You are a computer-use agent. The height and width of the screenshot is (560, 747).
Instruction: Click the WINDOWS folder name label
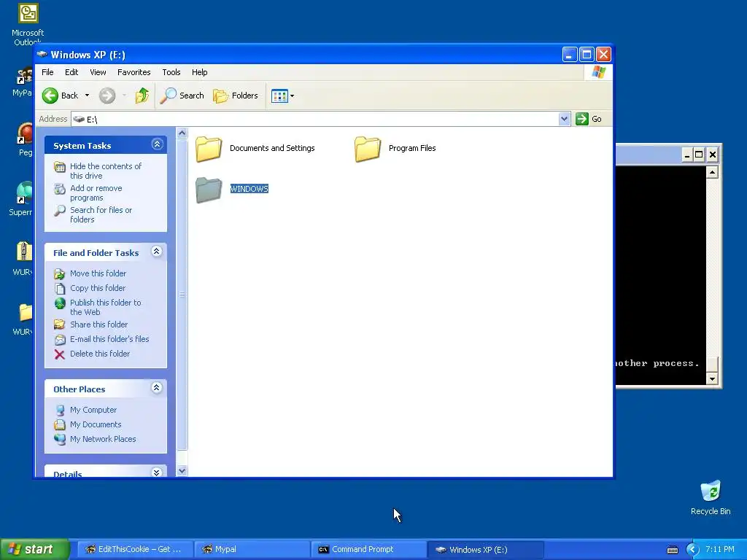[249, 189]
